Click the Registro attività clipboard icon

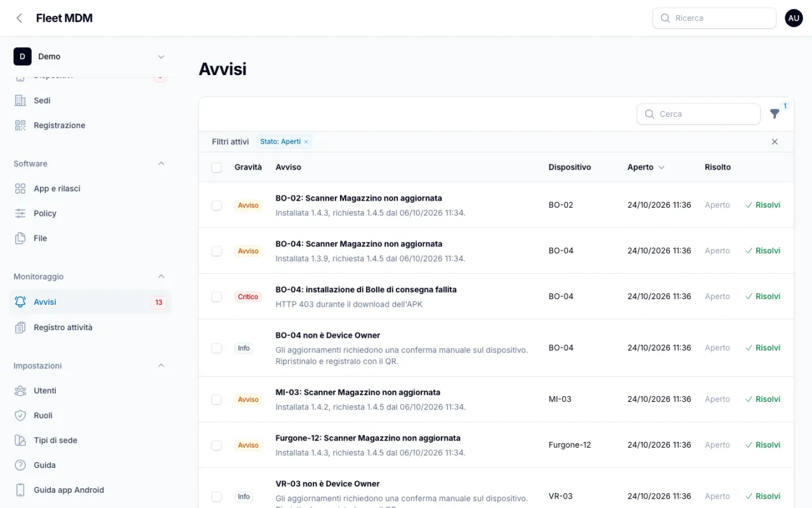(20, 328)
